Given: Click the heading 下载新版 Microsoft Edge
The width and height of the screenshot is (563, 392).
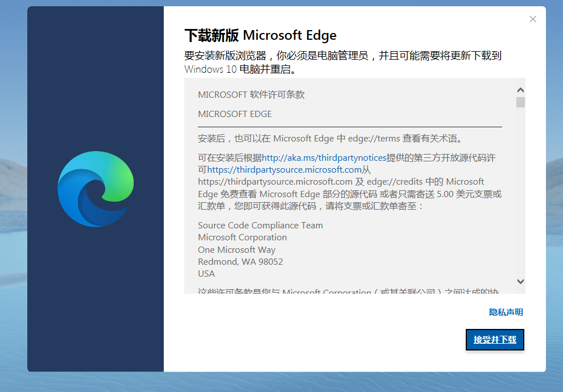Looking at the screenshot, I should pyautogui.click(x=260, y=35).
